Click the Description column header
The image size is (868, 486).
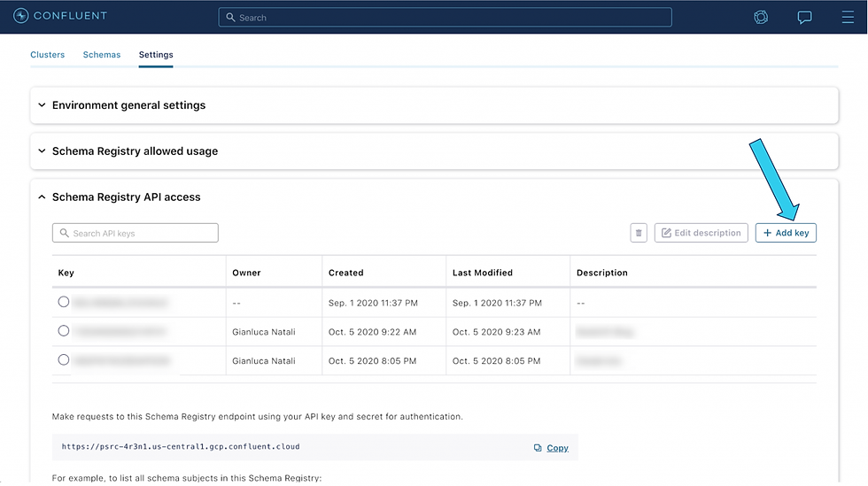(x=602, y=273)
